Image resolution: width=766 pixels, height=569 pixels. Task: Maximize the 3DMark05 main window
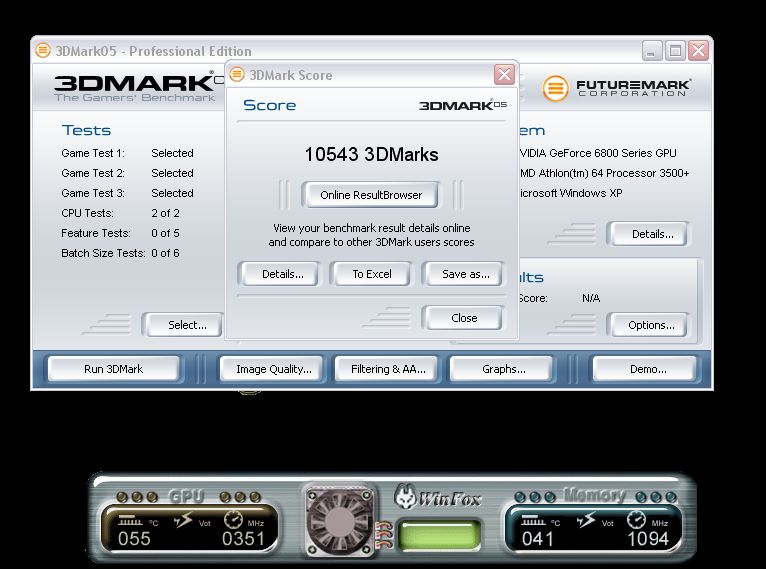[675, 50]
